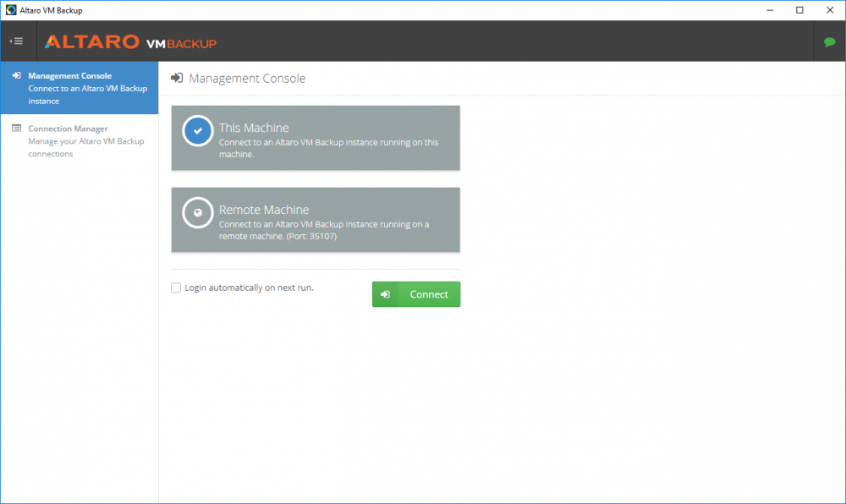This screenshot has width=846, height=504.
Task: Click the Altaro VM Backup logo
Action: tap(130, 42)
